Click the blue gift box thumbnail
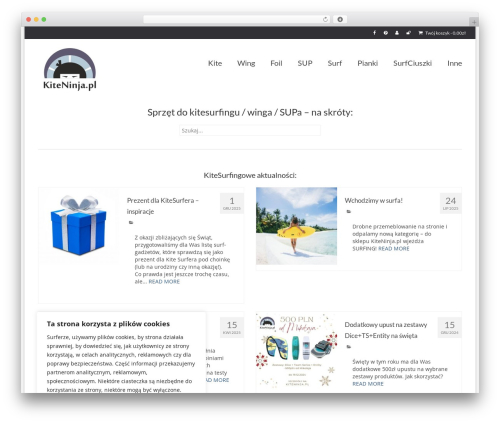500x423 pixels. tap(79, 225)
